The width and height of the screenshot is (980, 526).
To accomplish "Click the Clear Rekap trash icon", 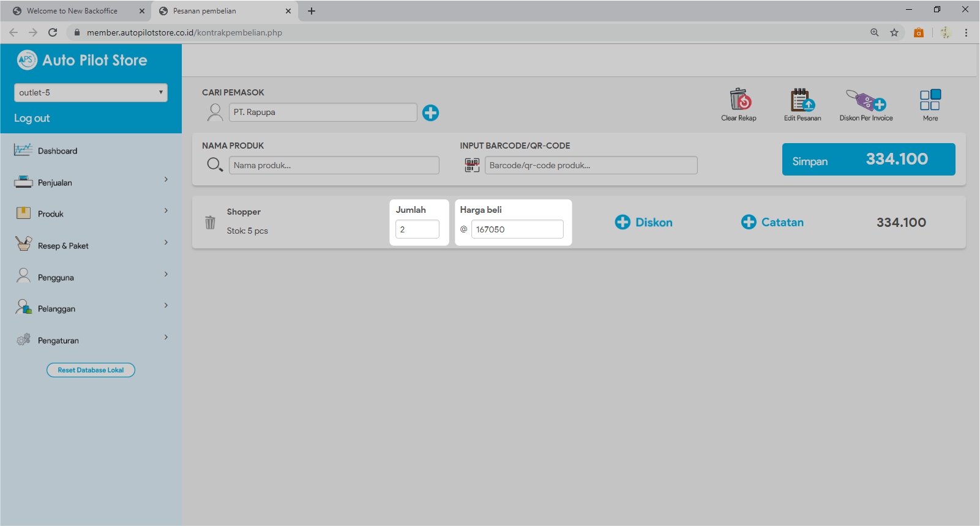I will [x=739, y=100].
